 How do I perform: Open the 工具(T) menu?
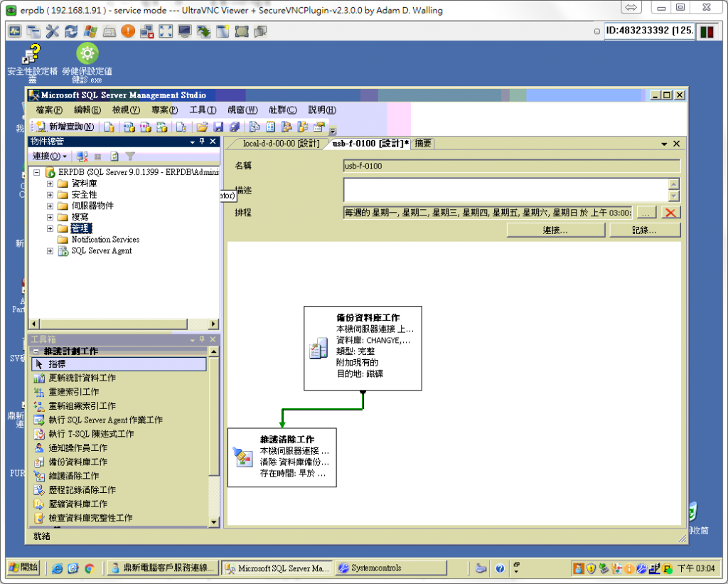tap(203, 110)
